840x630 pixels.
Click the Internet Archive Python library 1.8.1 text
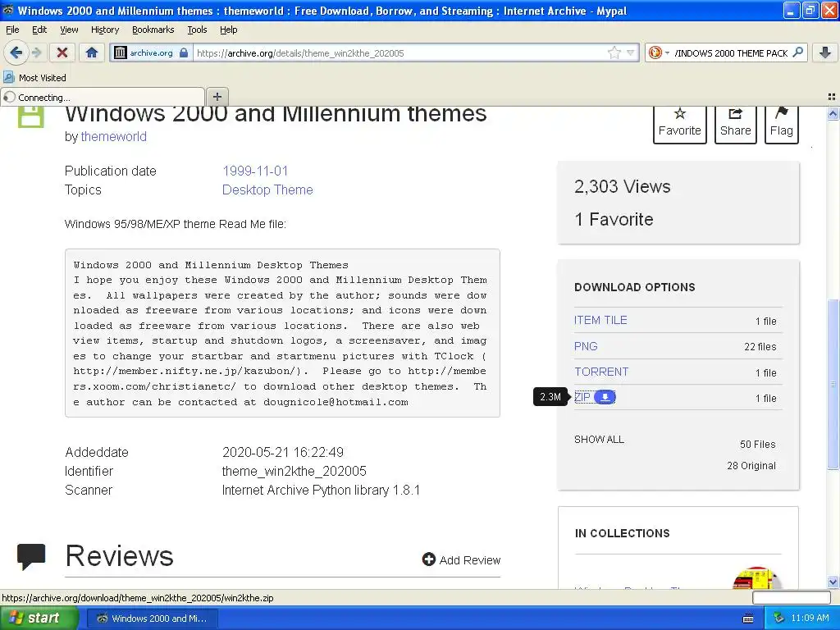click(x=321, y=491)
